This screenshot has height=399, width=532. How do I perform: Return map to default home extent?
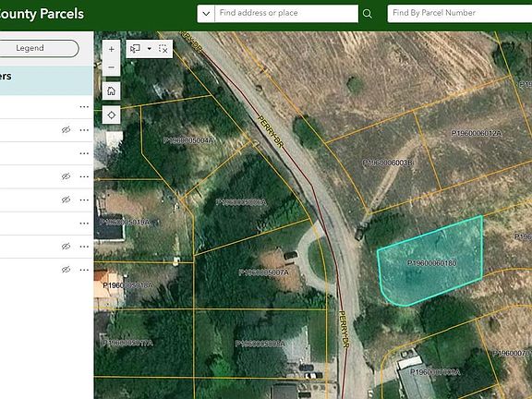point(111,91)
